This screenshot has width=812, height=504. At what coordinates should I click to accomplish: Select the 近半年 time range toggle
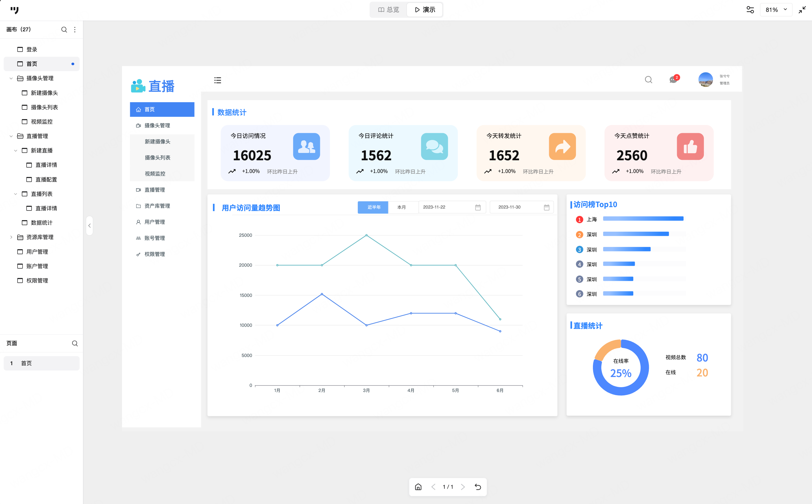[x=373, y=207]
